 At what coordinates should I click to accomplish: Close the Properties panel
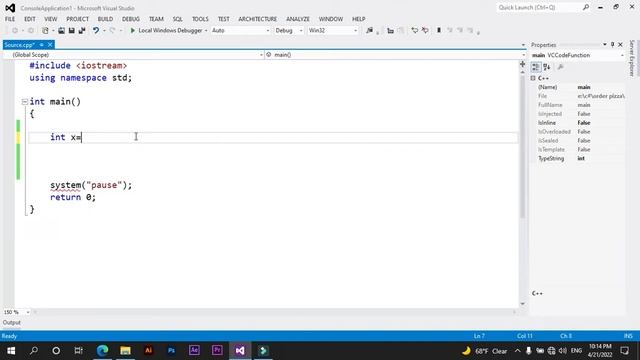point(620,44)
